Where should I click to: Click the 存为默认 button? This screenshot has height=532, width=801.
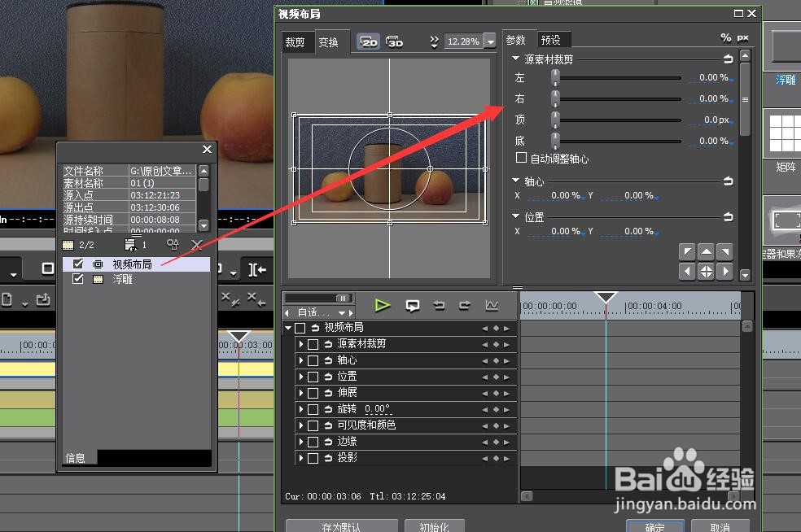click(x=341, y=525)
